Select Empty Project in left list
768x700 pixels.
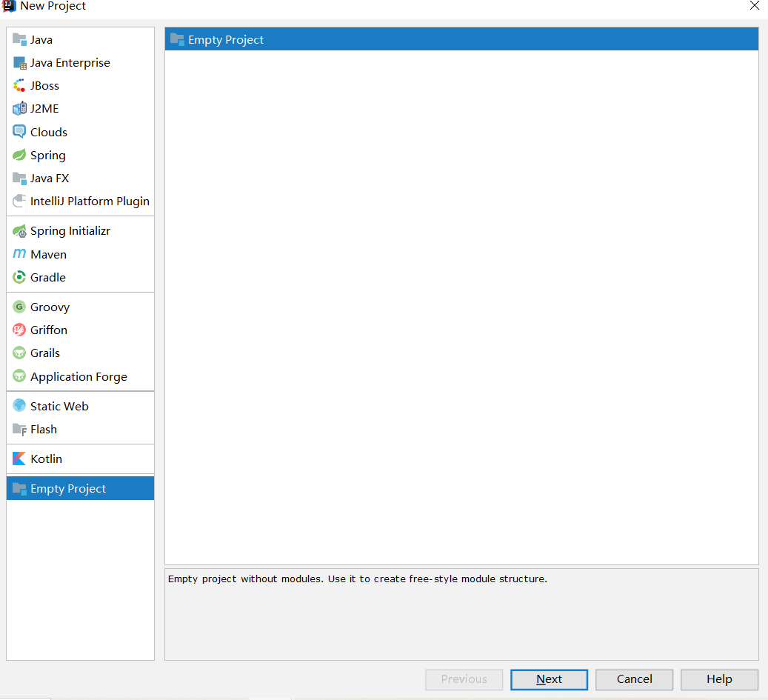click(80, 488)
